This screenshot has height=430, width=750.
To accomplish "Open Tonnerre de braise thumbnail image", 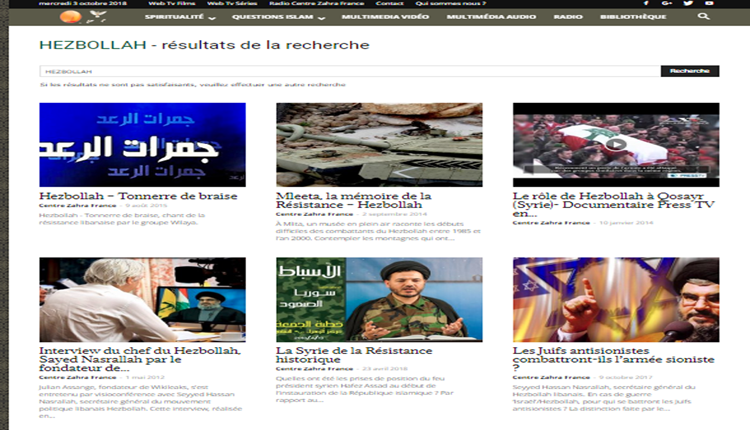I will (143, 144).
